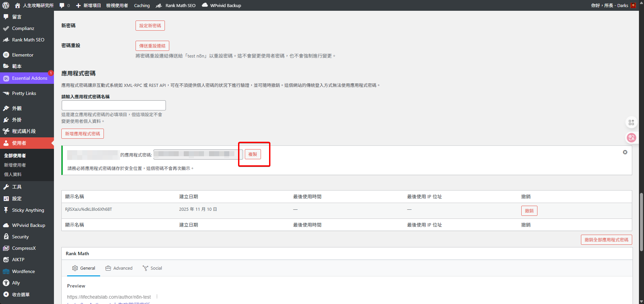Open the Security sidebar icon
The width and height of the screenshot is (644, 304).
coord(7,236)
